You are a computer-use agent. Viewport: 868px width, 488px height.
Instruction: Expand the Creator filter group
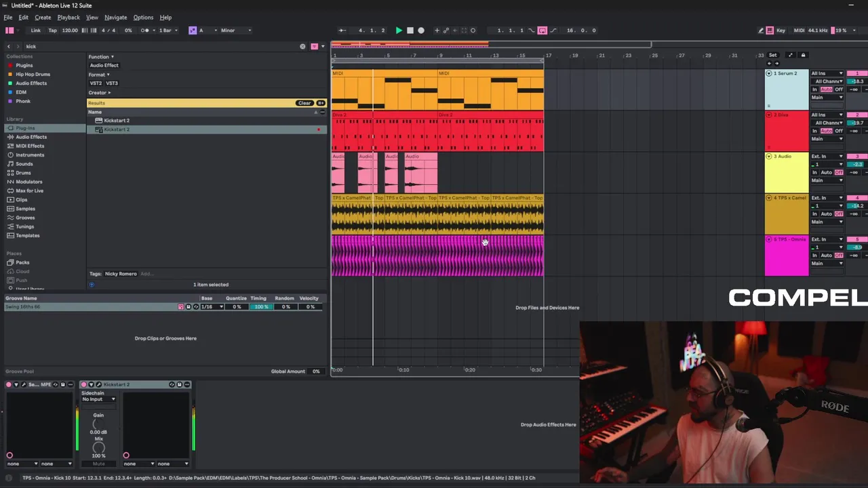point(99,92)
